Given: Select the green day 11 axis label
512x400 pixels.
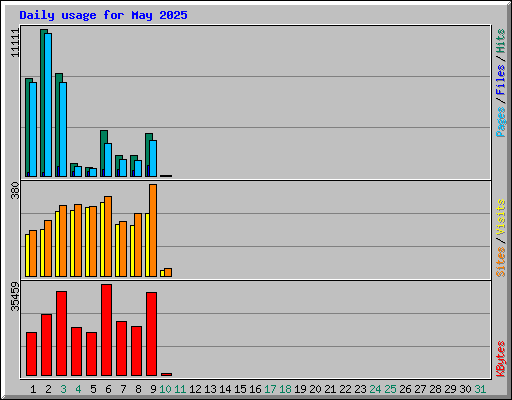Looking at the screenshot, I should click(x=180, y=389).
